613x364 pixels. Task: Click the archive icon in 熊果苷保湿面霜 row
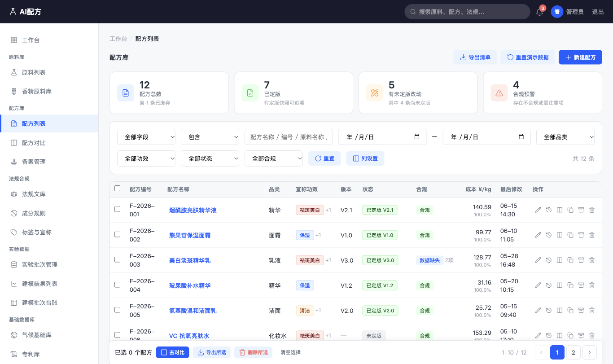(581, 235)
